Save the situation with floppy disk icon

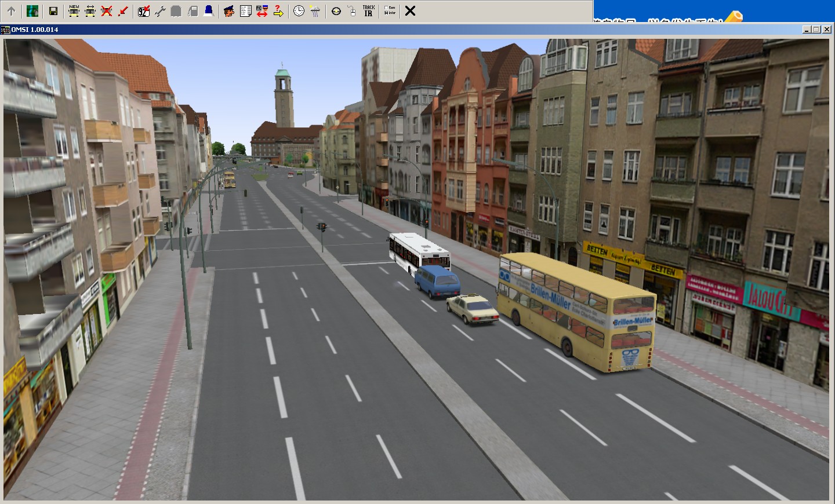pos(53,11)
